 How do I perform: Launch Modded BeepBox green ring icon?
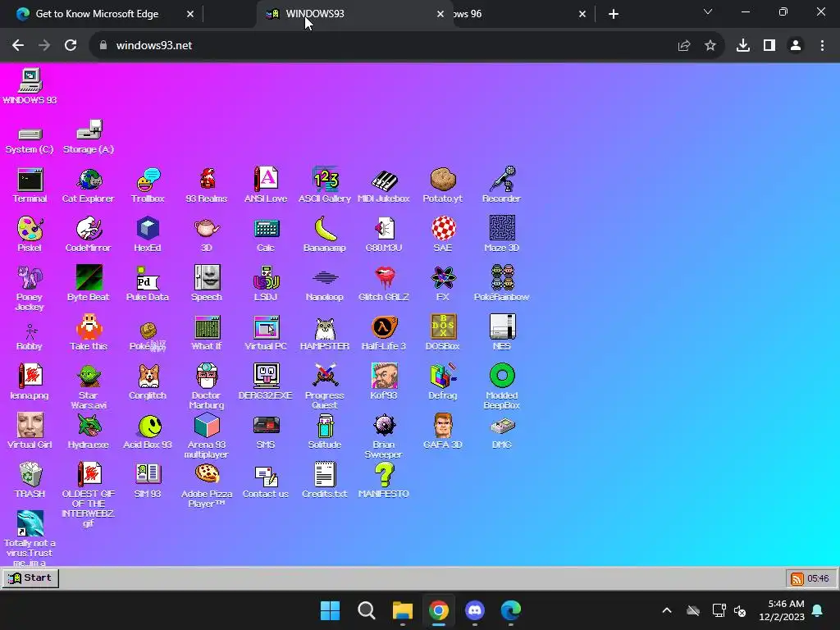pyautogui.click(x=502, y=386)
